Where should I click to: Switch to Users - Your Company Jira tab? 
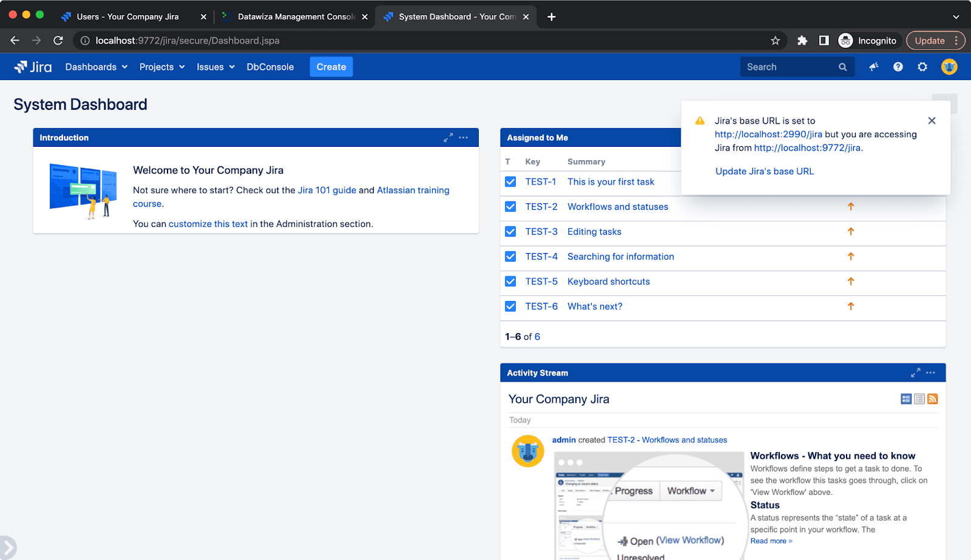[128, 17]
